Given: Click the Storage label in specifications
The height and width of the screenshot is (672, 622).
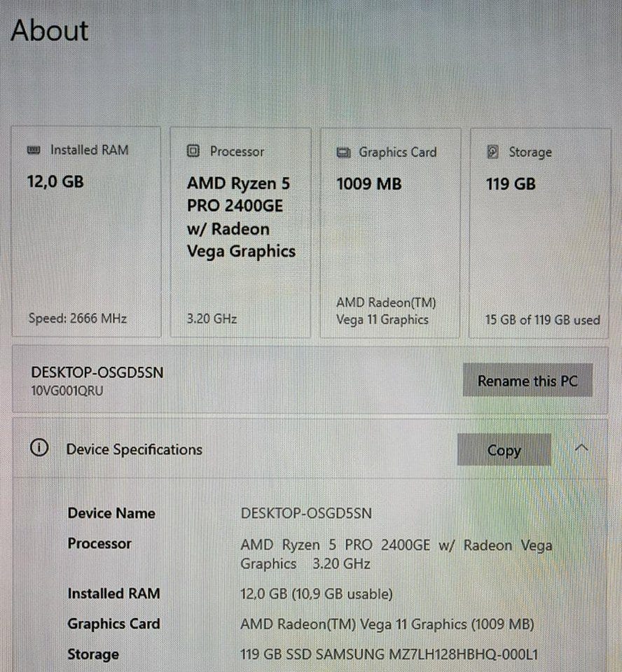Looking at the screenshot, I should coord(93,654).
